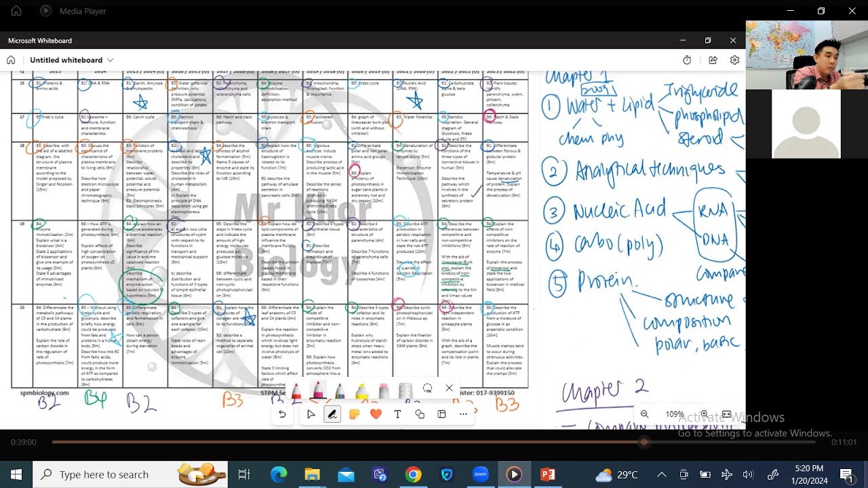Click the elapsed time 0:39:00

(x=23, y=442)
